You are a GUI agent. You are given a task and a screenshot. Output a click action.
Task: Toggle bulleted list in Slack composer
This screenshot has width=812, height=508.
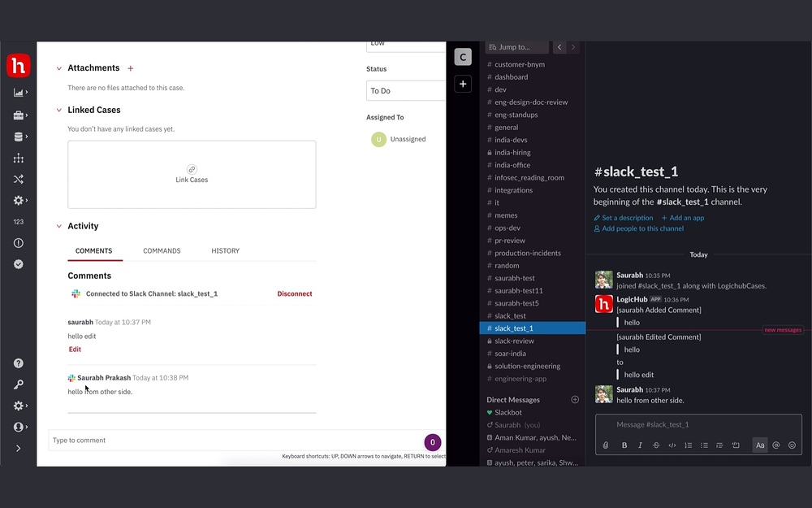click(x=704, y=445)
